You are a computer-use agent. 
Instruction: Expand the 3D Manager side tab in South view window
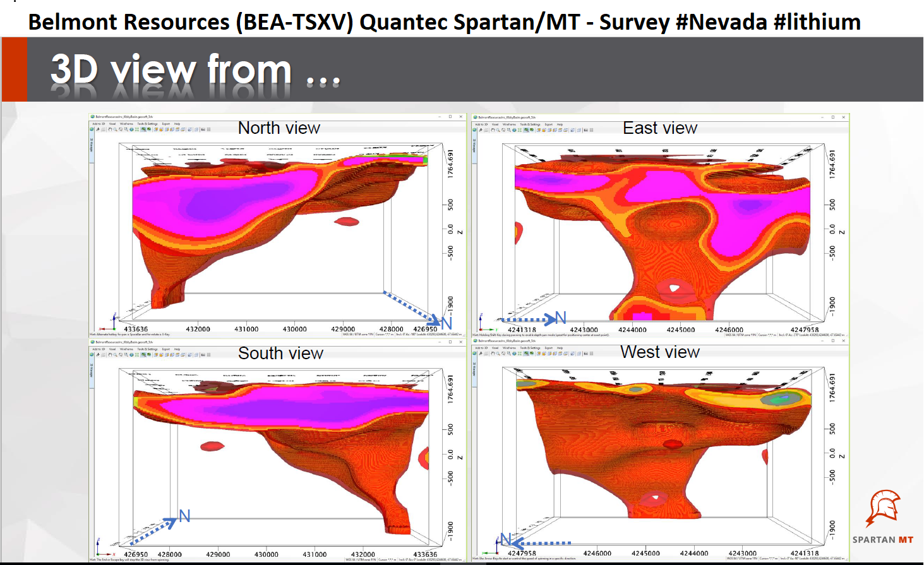click(91, 371)
